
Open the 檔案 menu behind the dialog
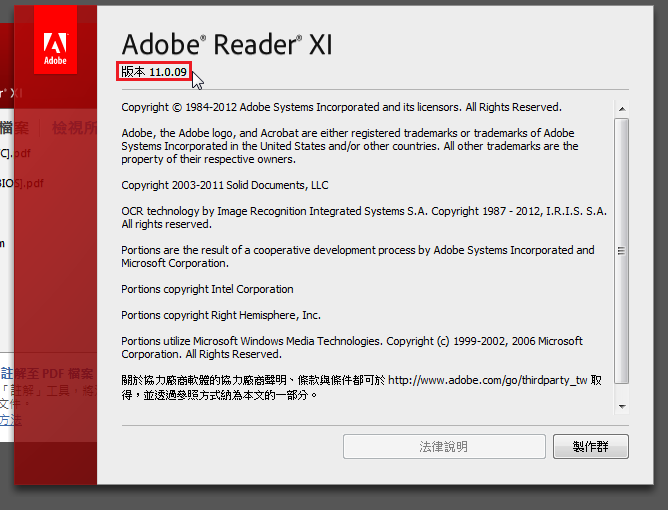(14, 127)
